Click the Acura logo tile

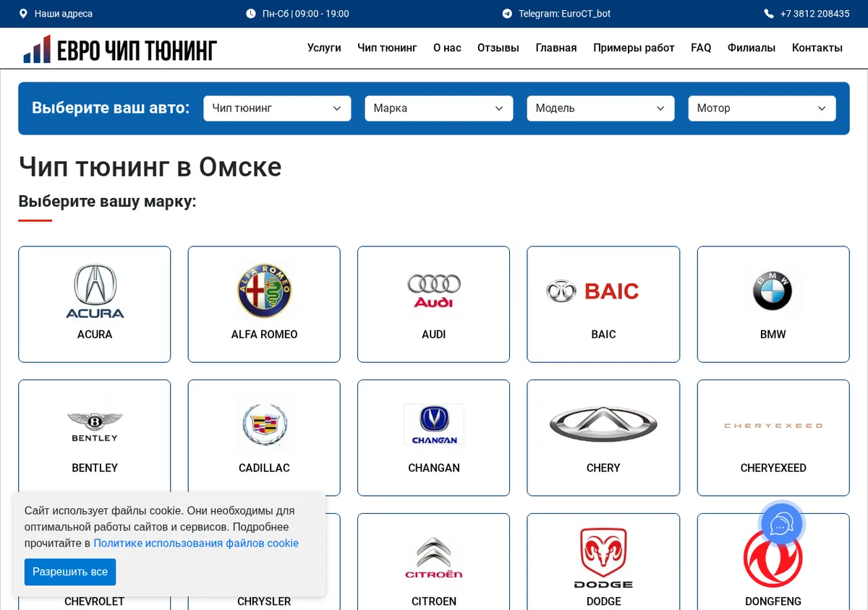[x=95, y=292]
